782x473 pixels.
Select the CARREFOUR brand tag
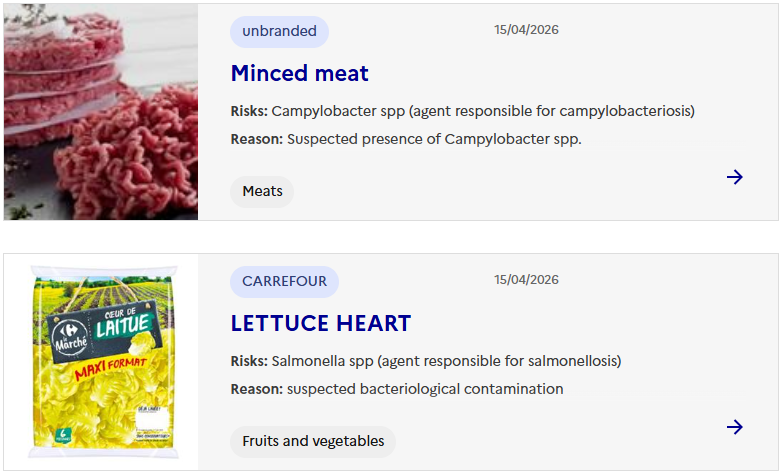284,281
